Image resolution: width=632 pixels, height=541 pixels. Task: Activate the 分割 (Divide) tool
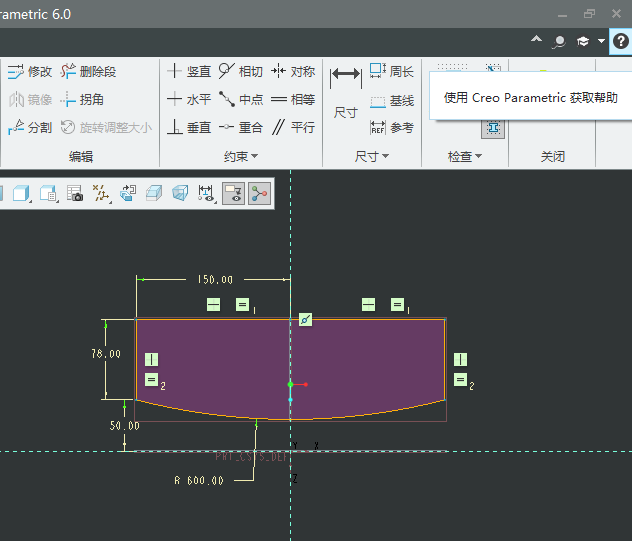[x=30, y=127]
